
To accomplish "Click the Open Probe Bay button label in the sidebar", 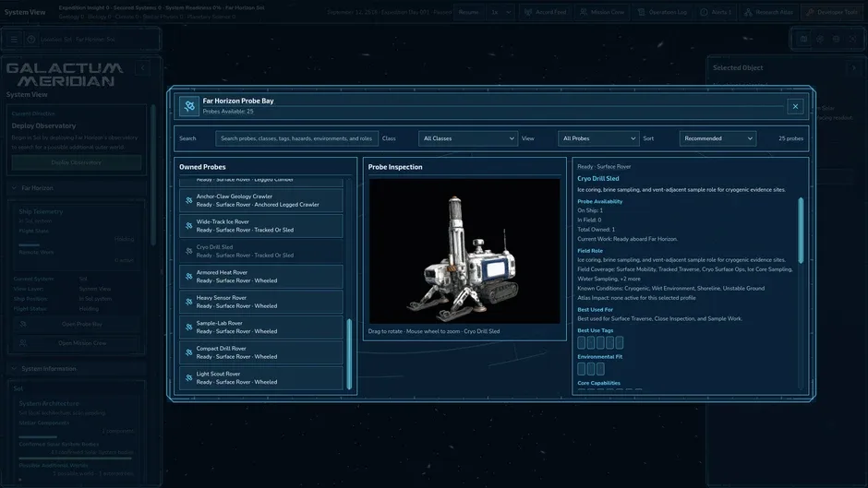I will [82, 324].
